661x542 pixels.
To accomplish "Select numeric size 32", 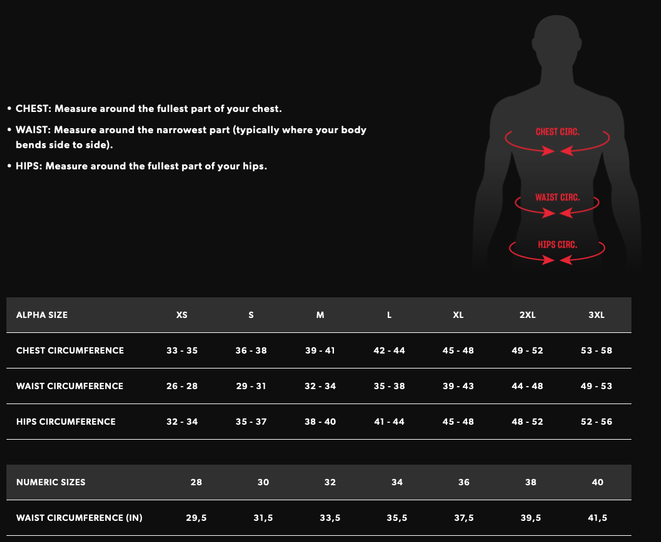I will point(330,482).
